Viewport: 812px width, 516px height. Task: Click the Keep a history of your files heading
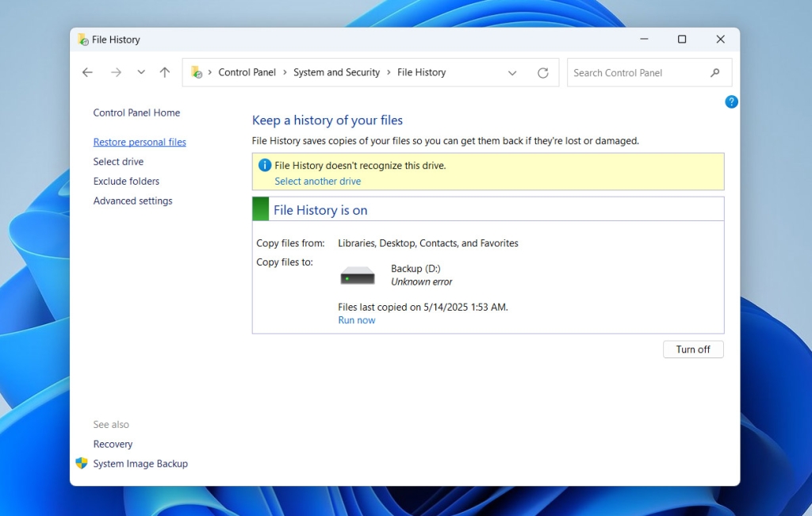pos(327,120)
